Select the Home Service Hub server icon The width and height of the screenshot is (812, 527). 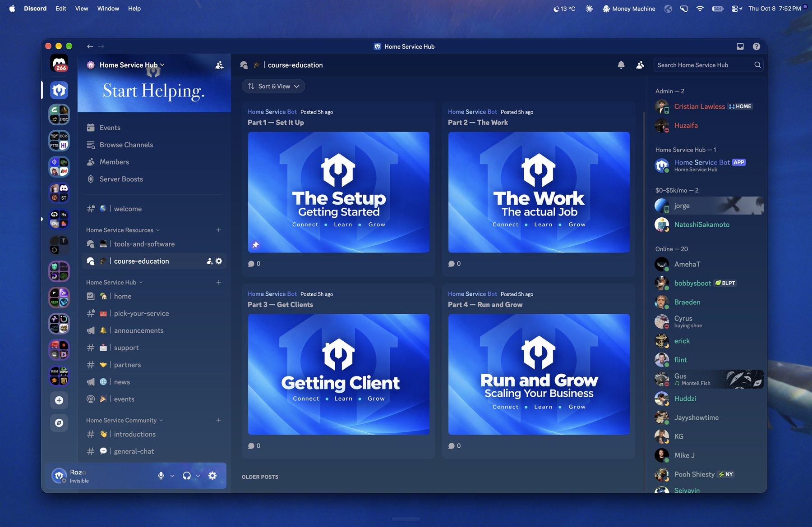pyautogui.click(x=59, y=90)
